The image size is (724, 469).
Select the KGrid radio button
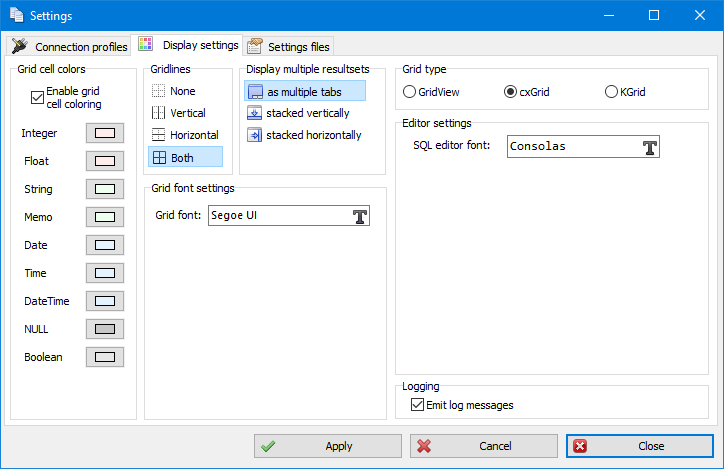pos(611,92)
